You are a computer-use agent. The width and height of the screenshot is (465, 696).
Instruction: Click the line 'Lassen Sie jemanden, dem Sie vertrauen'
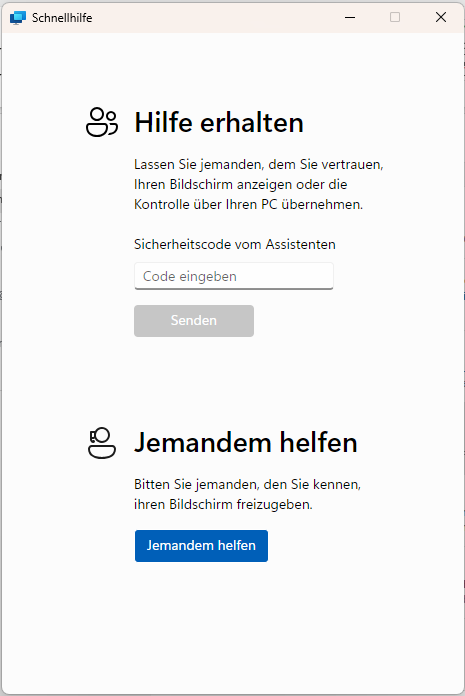tap(259, 164)
